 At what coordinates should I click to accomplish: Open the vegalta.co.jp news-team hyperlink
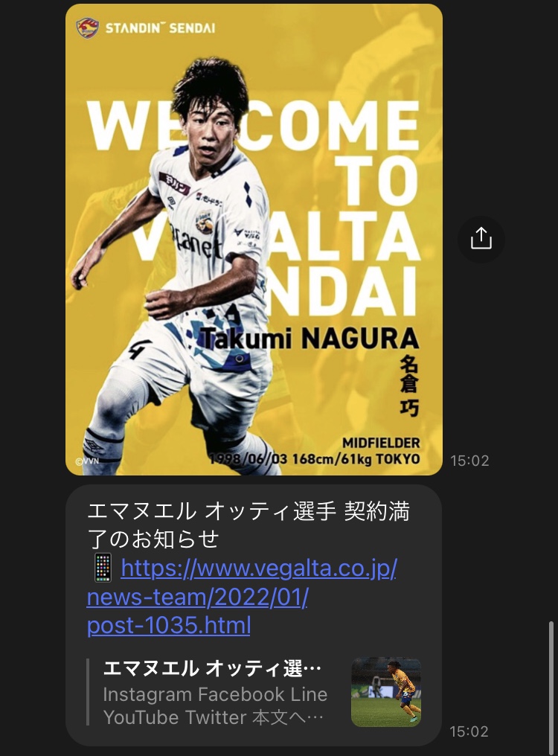[x=242, y=597]
